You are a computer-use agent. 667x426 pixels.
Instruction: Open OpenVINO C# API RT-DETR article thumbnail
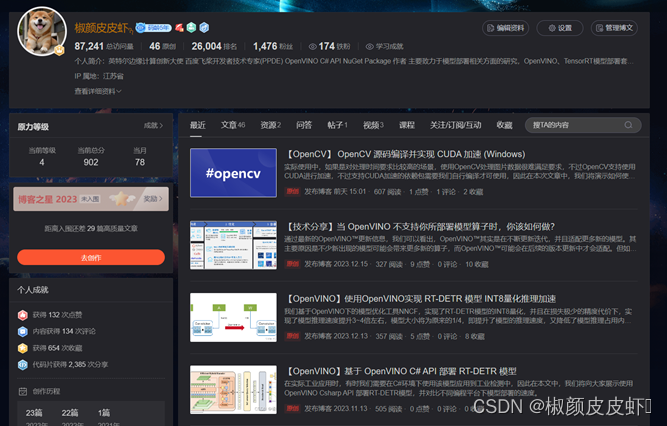233,389
